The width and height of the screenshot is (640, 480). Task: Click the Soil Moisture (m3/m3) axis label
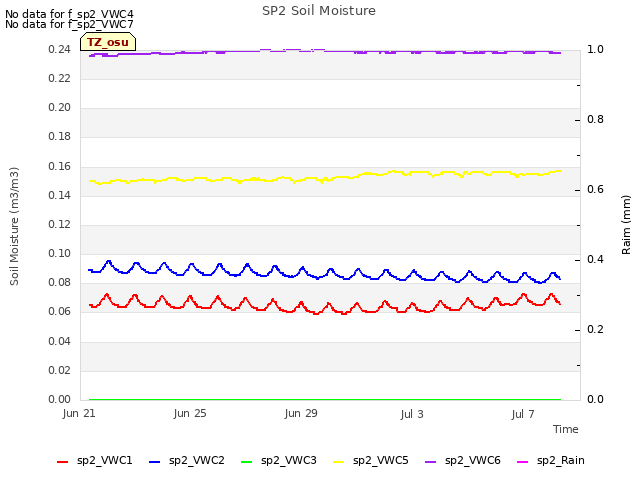click(14, 226)
